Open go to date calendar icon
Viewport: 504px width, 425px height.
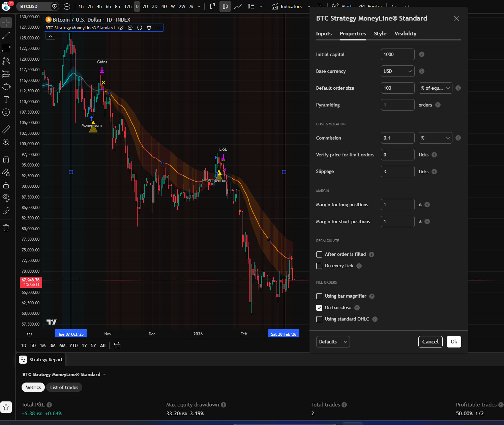pos(117,345)
